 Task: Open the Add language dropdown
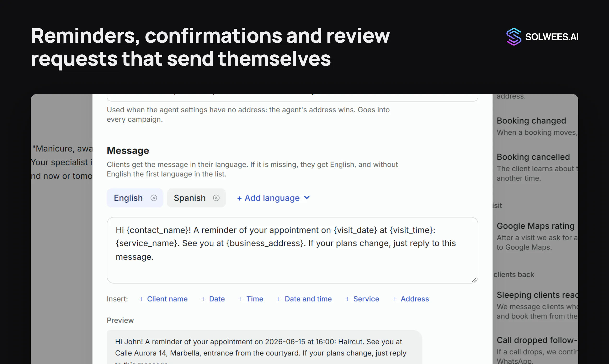coord(273,198)
